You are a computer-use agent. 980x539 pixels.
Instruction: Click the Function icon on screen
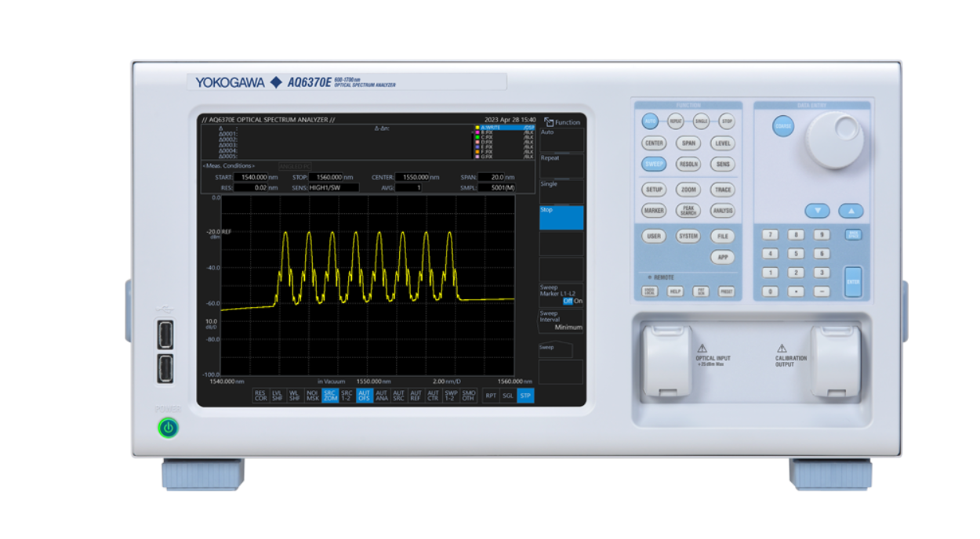[x=549, y=122]
